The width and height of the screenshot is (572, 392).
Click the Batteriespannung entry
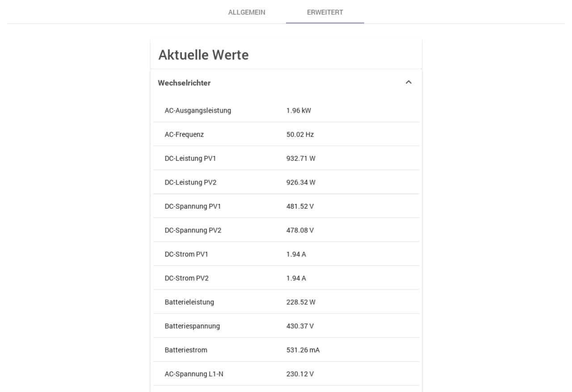coord(286,326)
